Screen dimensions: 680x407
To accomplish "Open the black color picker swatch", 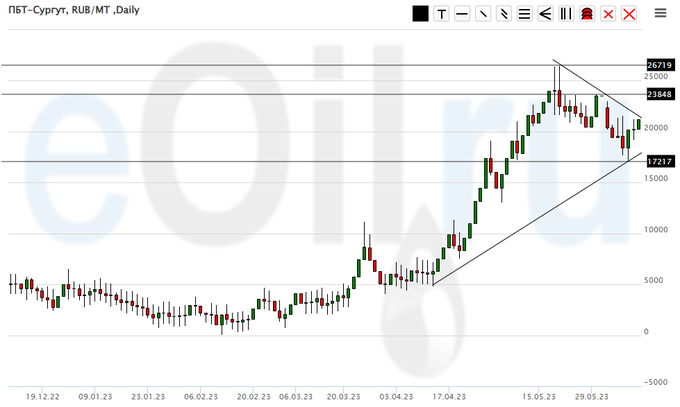I will (x=420, y=14).
